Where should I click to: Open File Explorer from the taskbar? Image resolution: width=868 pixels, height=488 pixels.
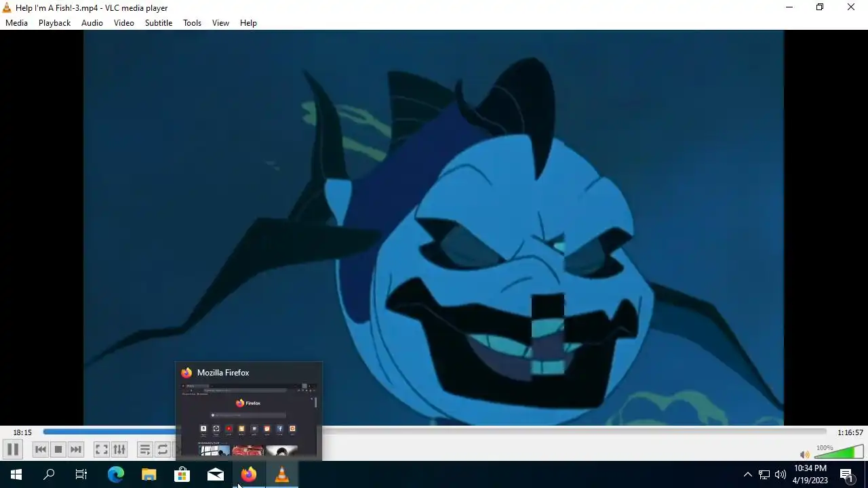point(149,474)
